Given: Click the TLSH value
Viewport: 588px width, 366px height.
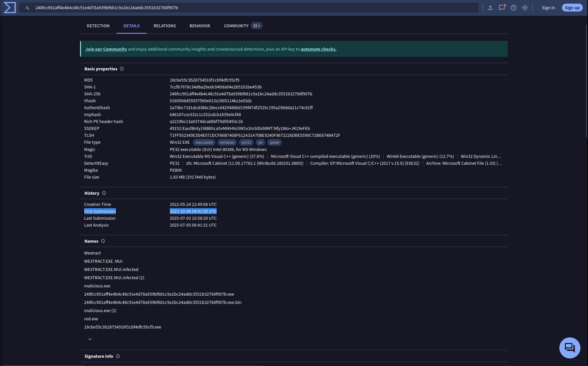Looking at the screenshot, I should coord(255,135).
